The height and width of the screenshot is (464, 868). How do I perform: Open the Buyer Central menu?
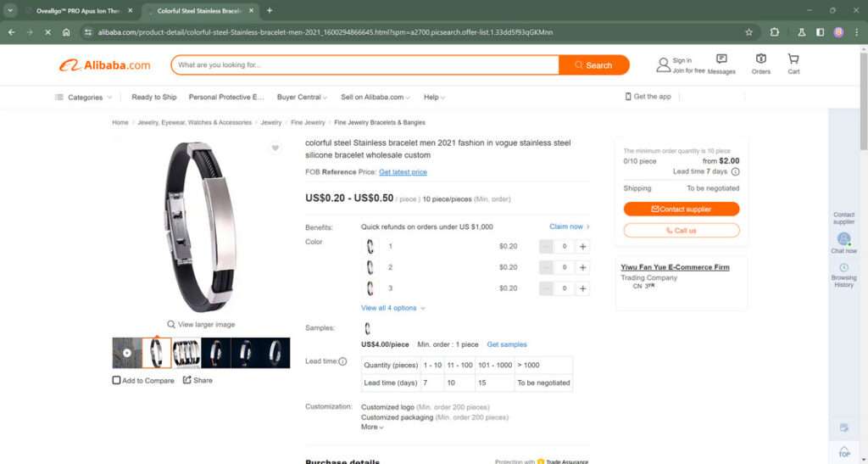pyautogui.click(x=302, y=97)
